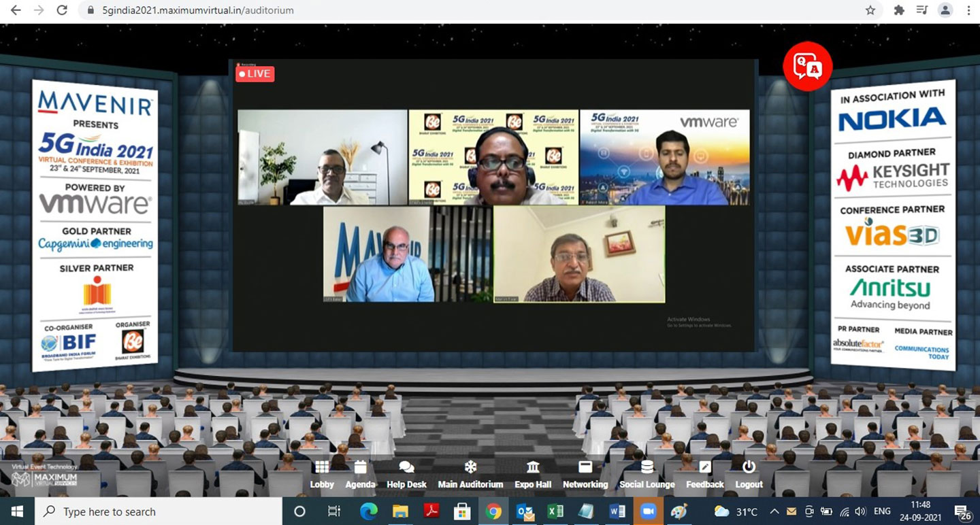Image resolution: width=980 pixels, height=525 pixels.
Task: Open Cortana circle icon on taskbar
Action: [x=299, y=511]
